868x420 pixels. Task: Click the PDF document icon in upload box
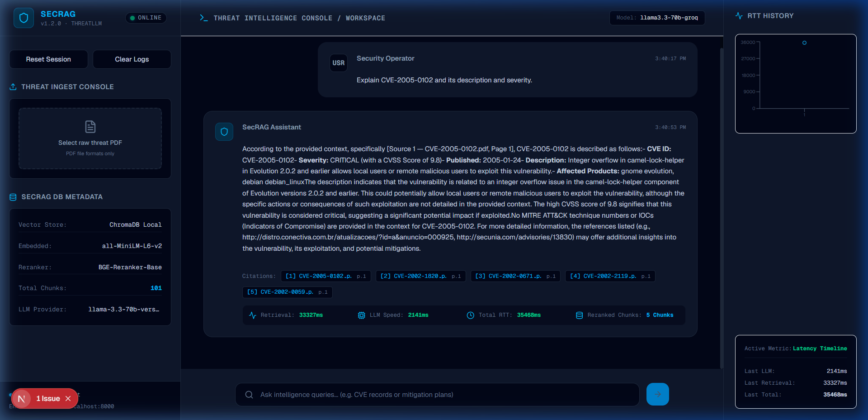90,126
